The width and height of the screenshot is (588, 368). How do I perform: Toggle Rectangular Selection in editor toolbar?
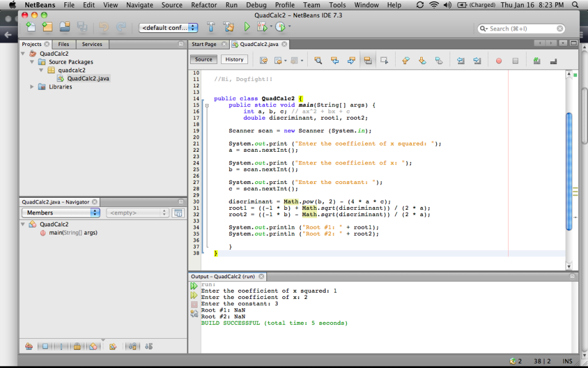tap(384, 60)
